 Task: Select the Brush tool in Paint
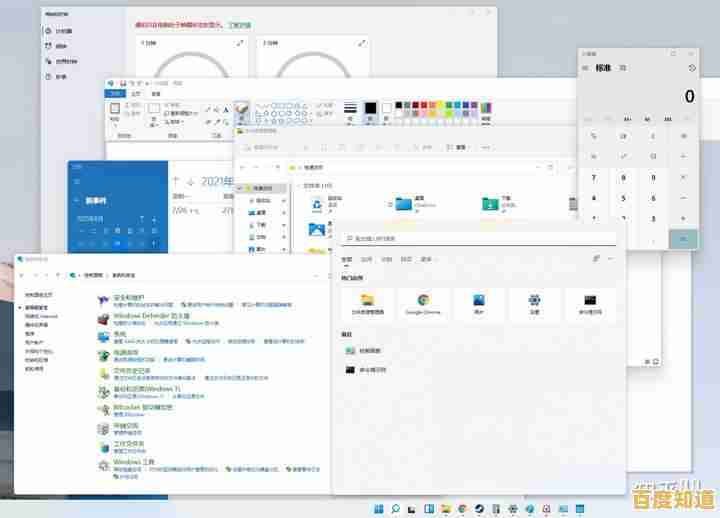pyautogui.click(x=241, y=113)
